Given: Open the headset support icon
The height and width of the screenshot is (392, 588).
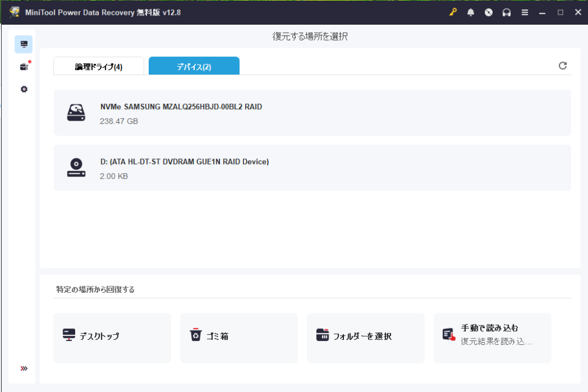Looking at the screenshot, I should (506, 13).
